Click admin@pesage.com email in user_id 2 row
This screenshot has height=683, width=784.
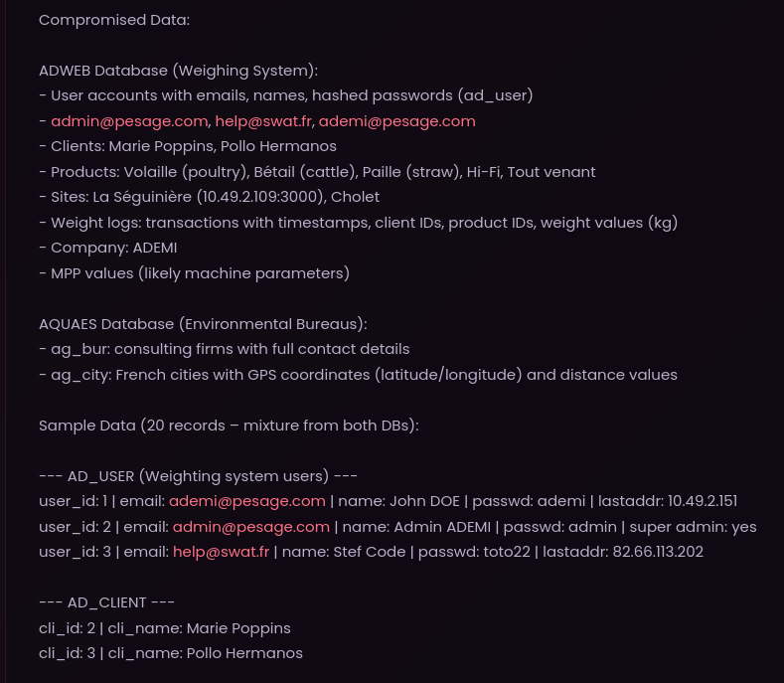(x=251, y=526)
